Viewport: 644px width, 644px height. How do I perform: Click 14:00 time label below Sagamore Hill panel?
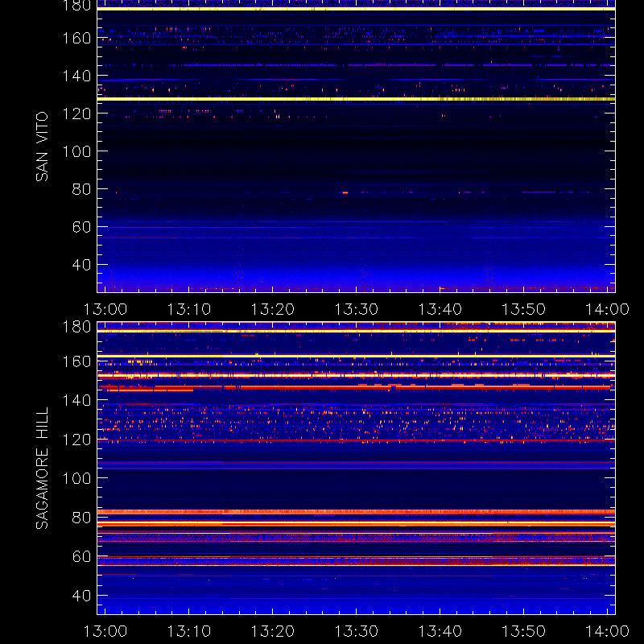[x=607, y=631]
